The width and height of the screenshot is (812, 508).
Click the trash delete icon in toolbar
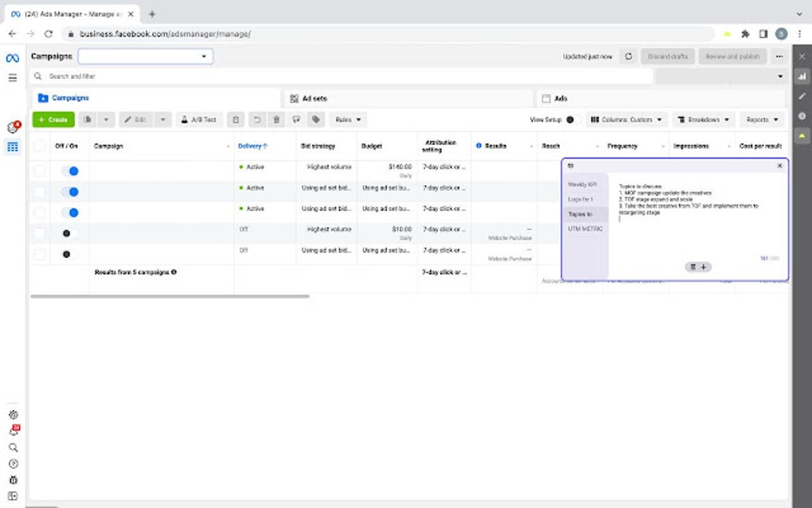point(276,119)
